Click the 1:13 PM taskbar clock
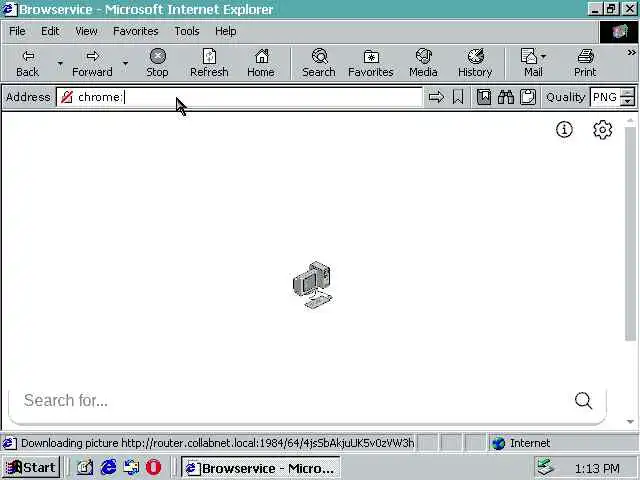640x480 pixels. (597, 468)
